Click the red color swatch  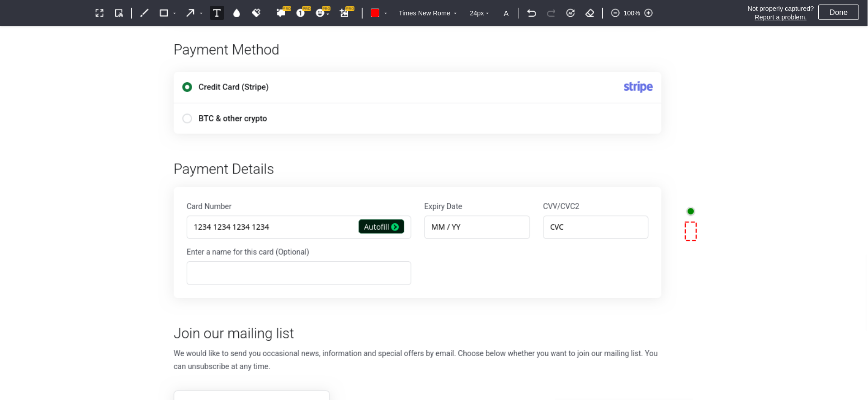[375, 13]
